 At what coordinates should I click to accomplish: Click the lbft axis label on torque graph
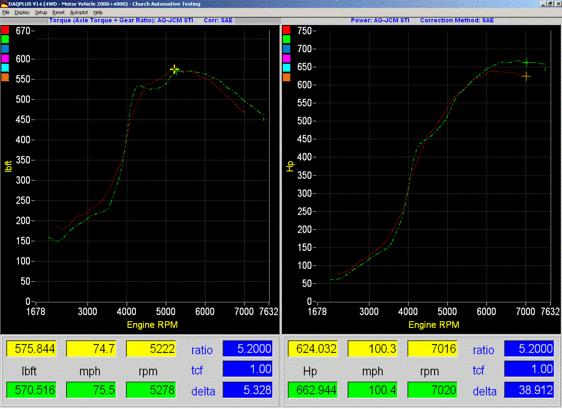pos(8,166)
